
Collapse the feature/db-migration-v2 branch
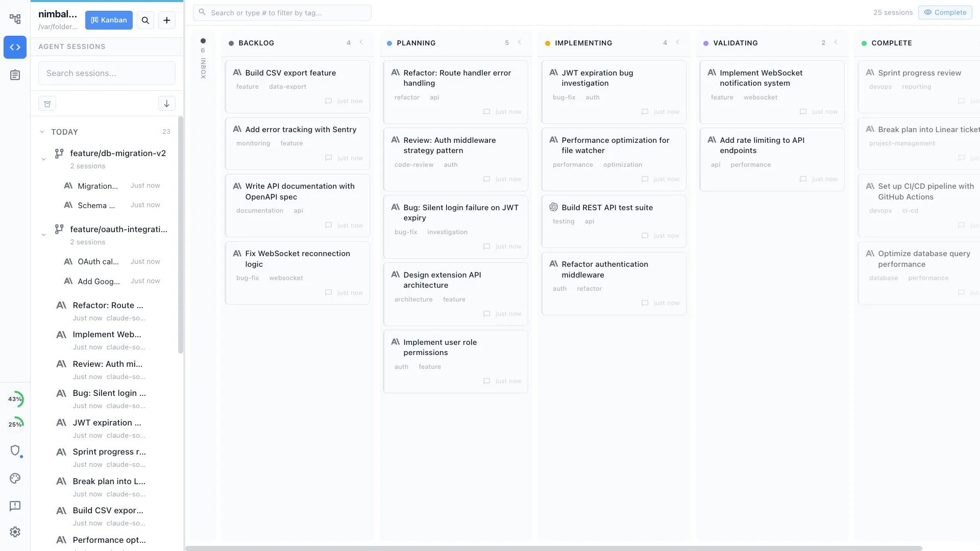pos(43,159)
